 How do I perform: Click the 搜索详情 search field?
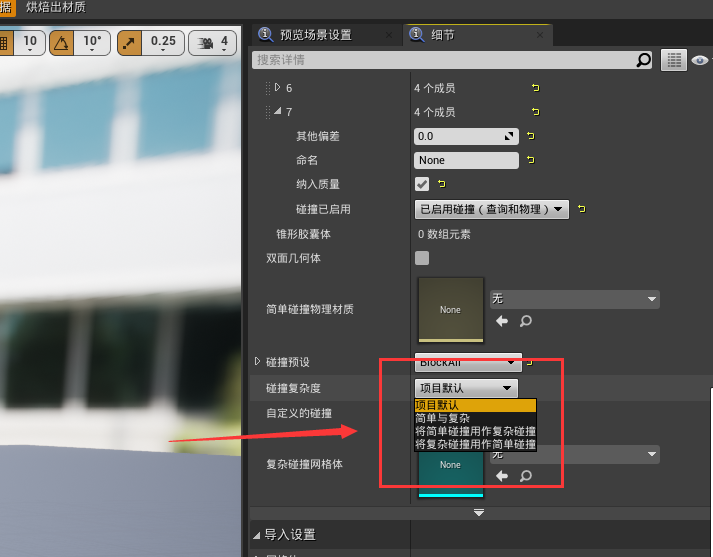click(440, 60)
